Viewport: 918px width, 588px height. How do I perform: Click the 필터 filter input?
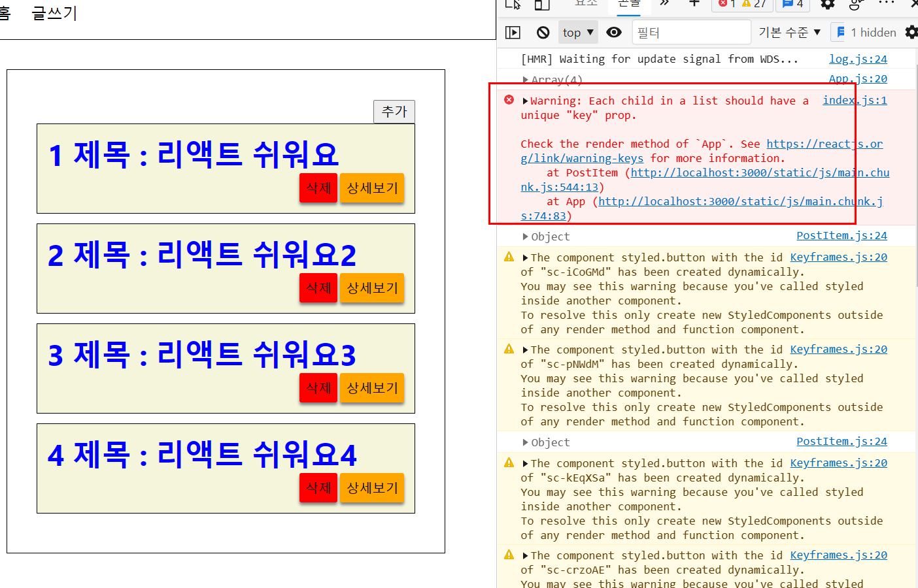tap(691, 32)
